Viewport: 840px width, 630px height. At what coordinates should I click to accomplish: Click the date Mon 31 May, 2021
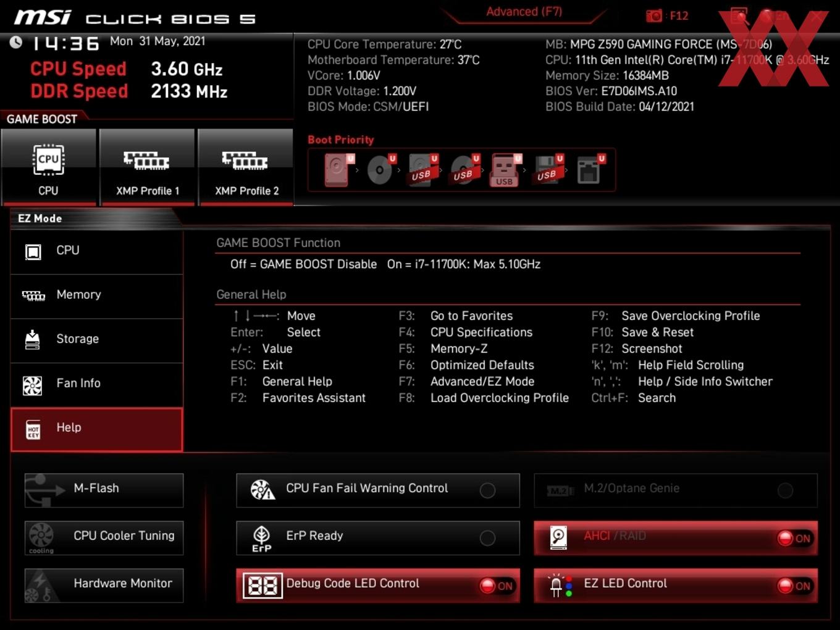[157, 41]
